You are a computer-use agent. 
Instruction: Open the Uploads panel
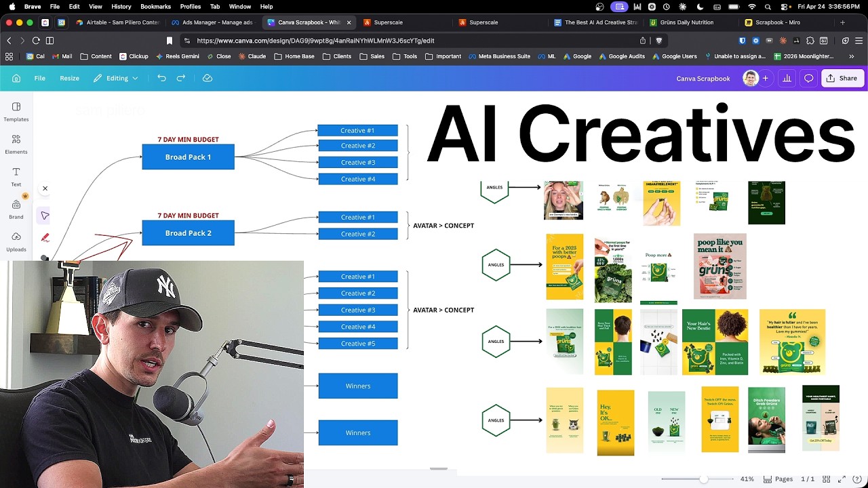(x=16, y=242)
